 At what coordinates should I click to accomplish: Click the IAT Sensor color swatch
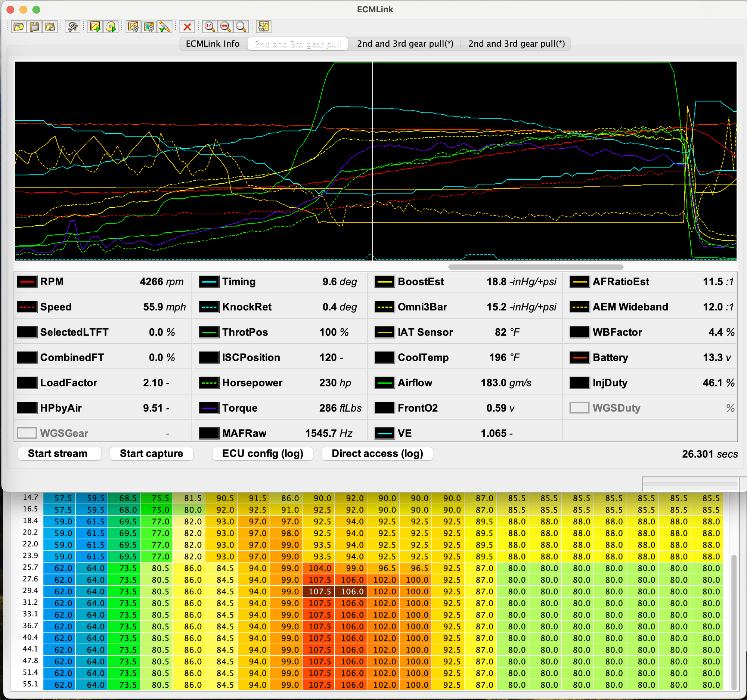coord(385,332)
